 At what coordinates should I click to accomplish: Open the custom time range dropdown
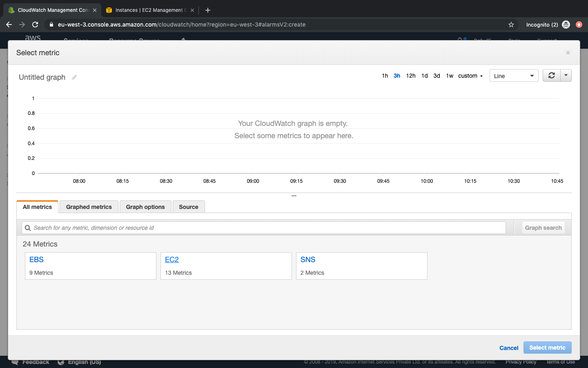(x=470, y=76)
